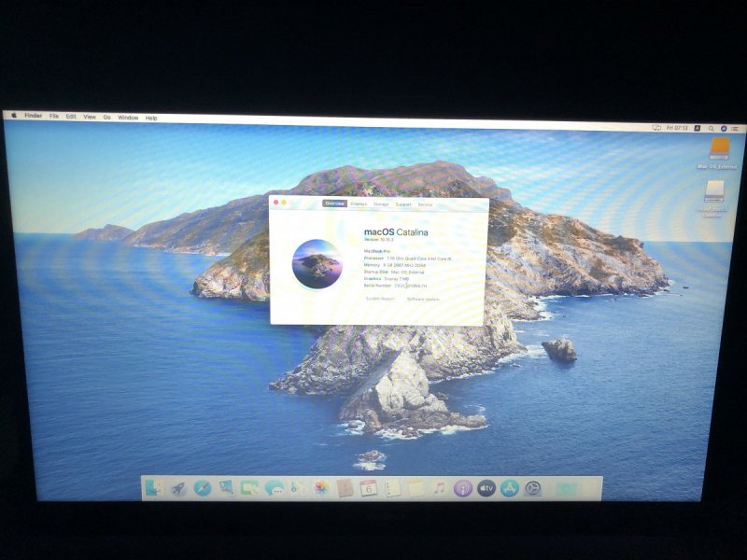Open Siri from the menu bar
The image size is (747, 560).
tap(723, 128)
